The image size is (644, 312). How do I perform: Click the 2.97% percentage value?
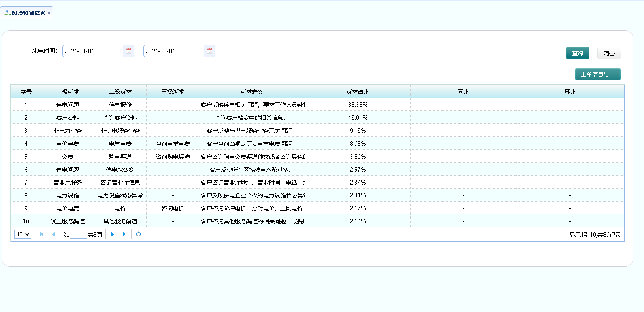pos(358,170)
